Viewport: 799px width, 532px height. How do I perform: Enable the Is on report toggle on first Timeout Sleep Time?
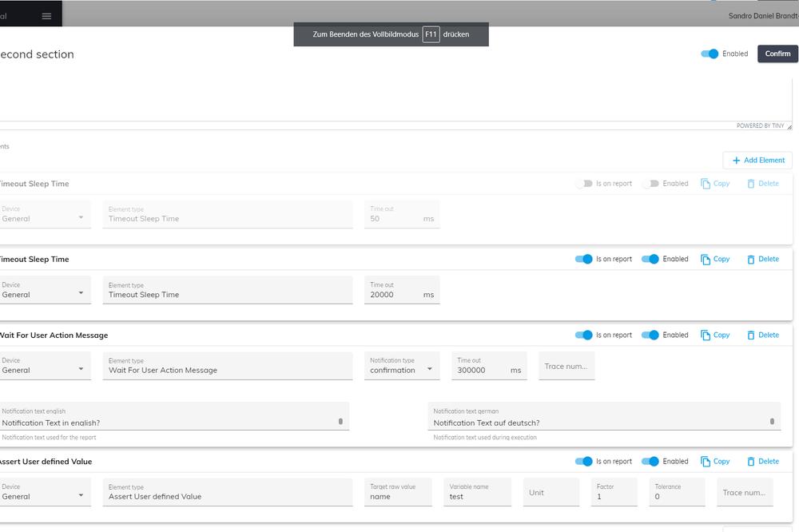pos(582,183)
